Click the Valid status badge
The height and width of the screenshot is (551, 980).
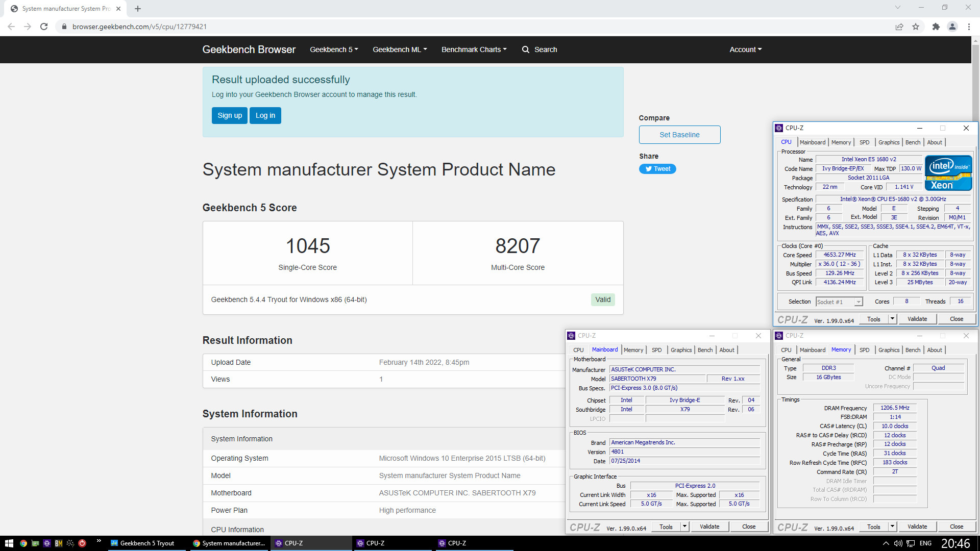tap(603, 299)
